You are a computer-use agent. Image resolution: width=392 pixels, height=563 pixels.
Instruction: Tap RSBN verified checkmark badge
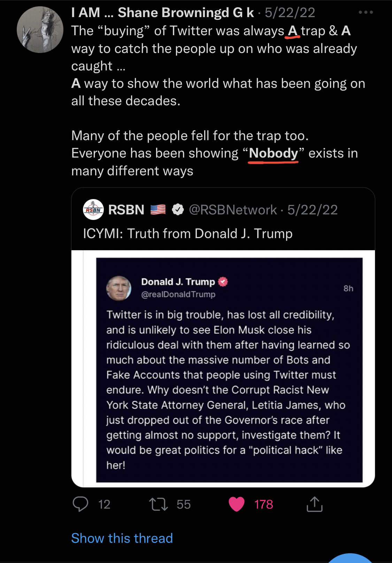178,210
